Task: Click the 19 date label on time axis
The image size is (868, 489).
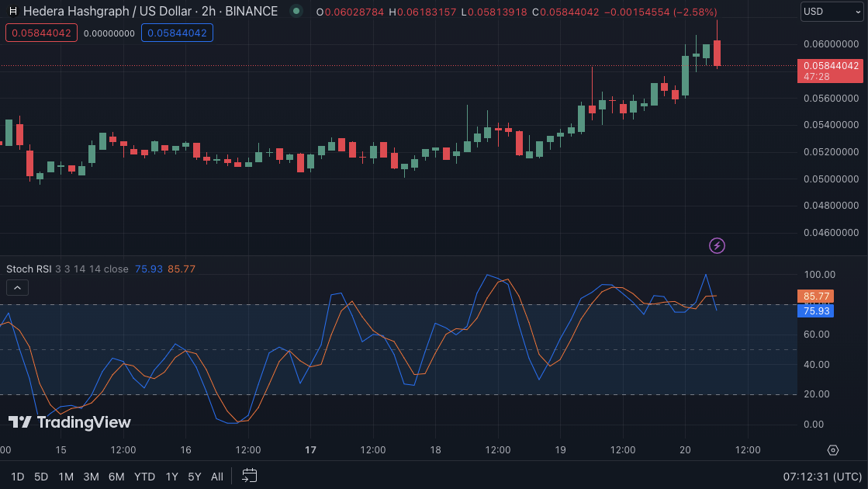Action: (560, 449)
